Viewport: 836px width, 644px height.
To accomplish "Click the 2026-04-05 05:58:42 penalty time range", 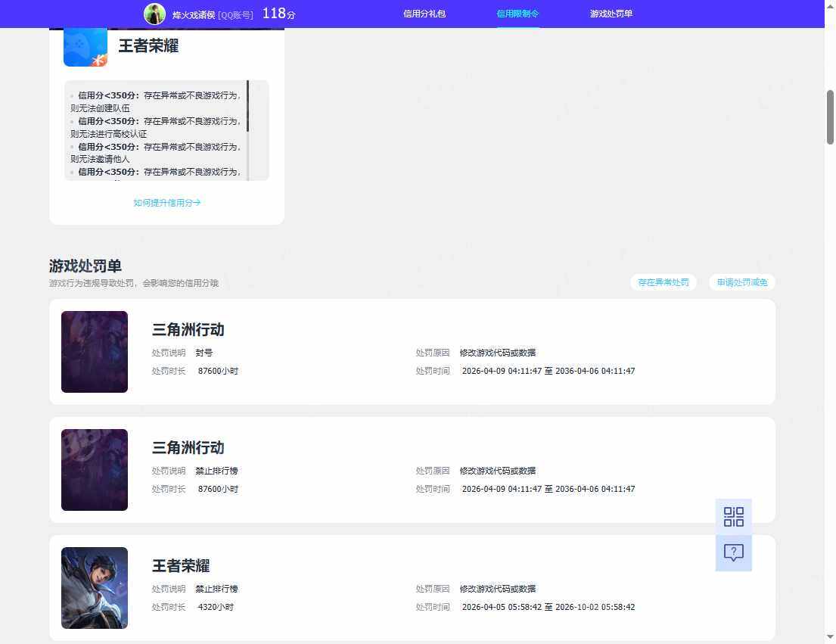I will point(549,607).
